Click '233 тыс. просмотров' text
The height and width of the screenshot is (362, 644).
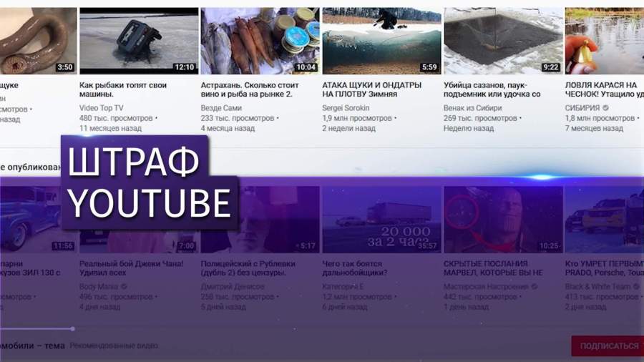point(238,118)
